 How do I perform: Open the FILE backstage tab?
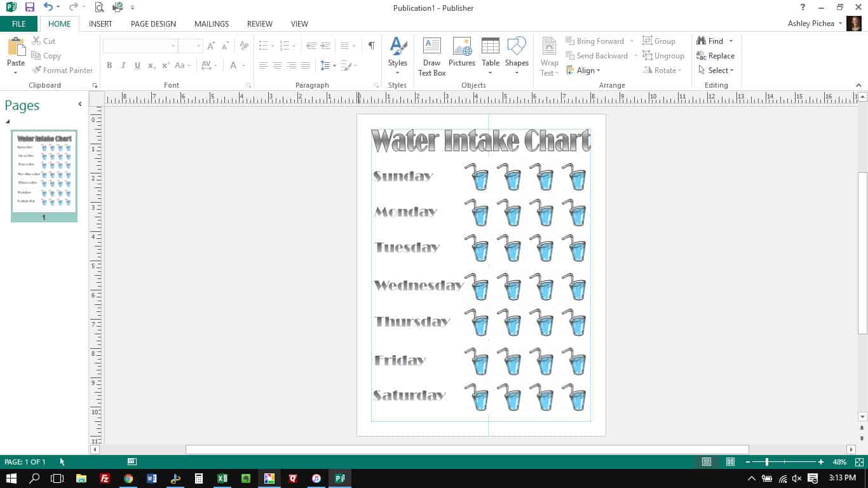18,24
